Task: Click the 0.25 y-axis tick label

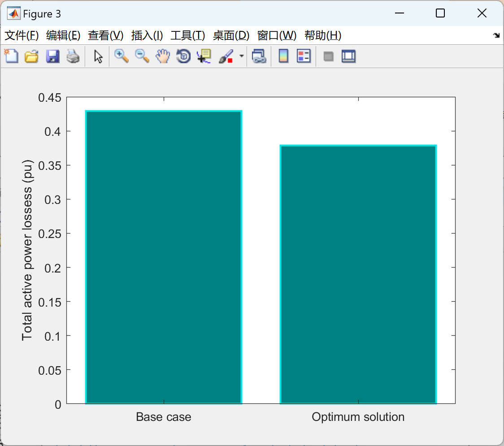Action: (x=50, y=234)
